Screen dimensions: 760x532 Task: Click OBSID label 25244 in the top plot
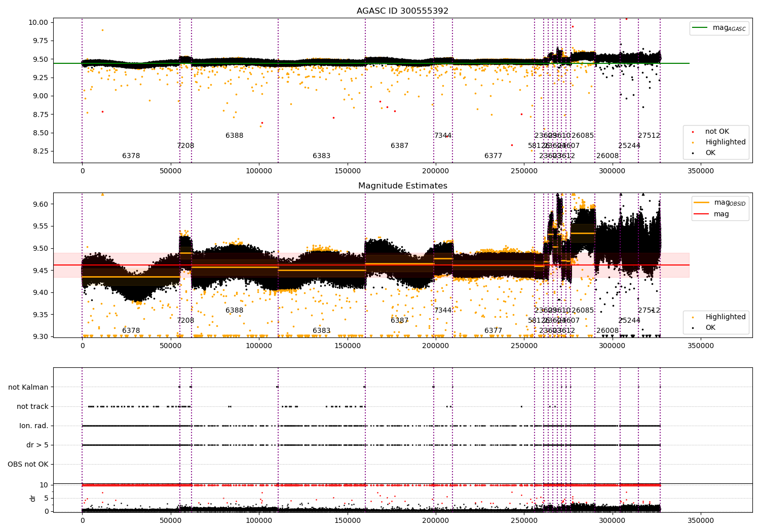click(x=629, y=146)
